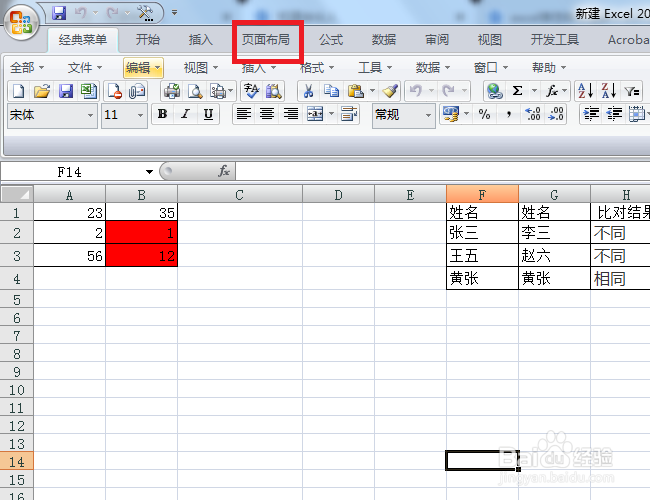Create a new blank workbook icon
Screen dimensions: 650x500
tap(18, 91)
